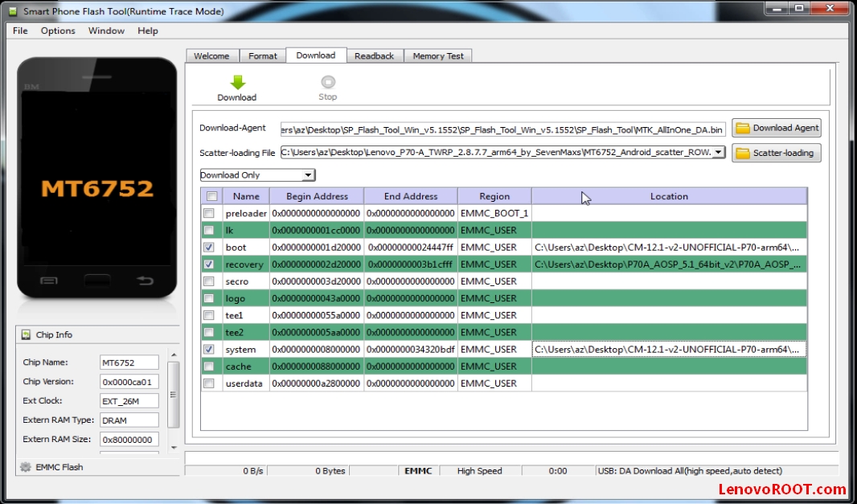
Task: Toggle the select-all checkbox in table header
Action: tap(212, 196)
